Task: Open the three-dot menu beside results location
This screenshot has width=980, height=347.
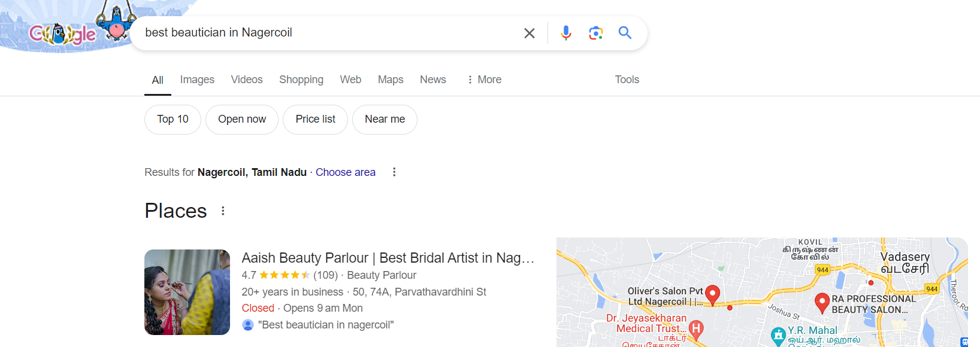Action: (394, 172)
